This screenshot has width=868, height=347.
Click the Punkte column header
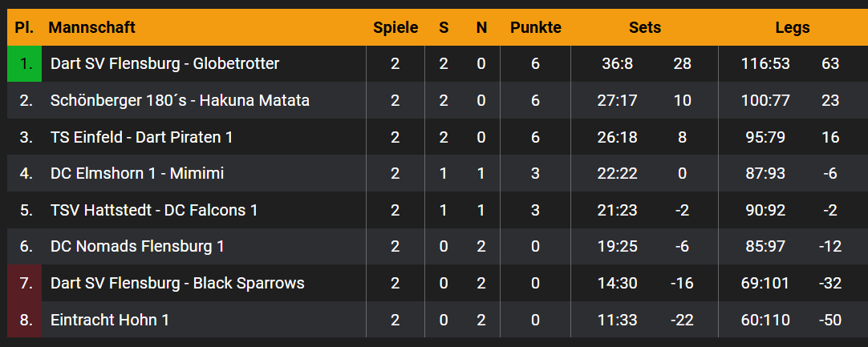[x=535, y=28]
